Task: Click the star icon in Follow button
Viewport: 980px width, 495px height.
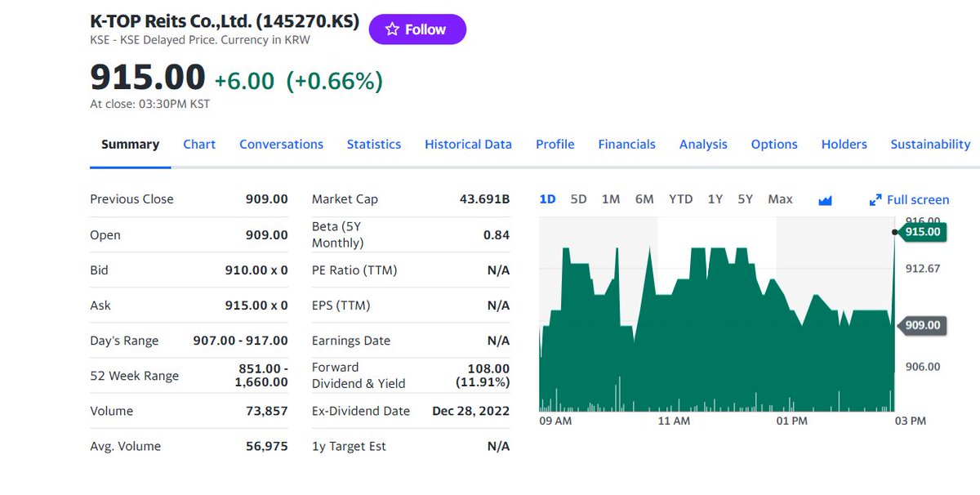Action: 392,29
